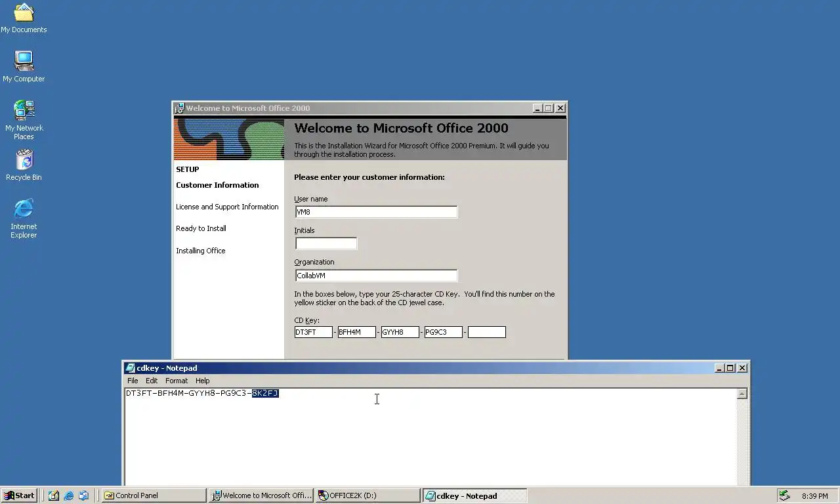
Task: Switch to Control Panel taskbar button
Action: (154, 495)
